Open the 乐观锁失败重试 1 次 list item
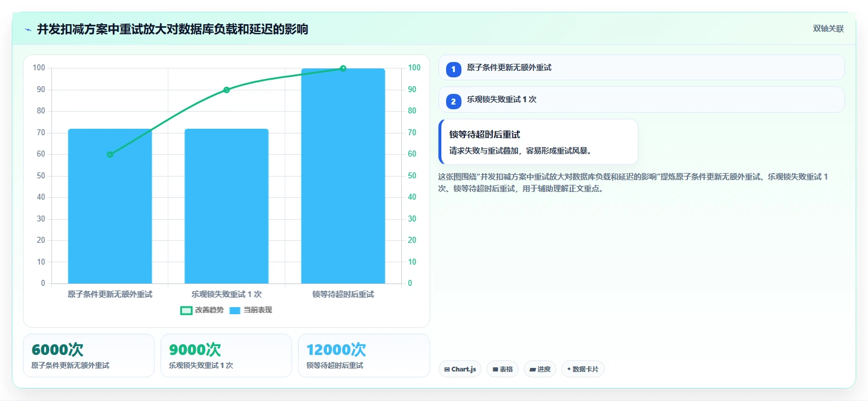 click(641, 99)
